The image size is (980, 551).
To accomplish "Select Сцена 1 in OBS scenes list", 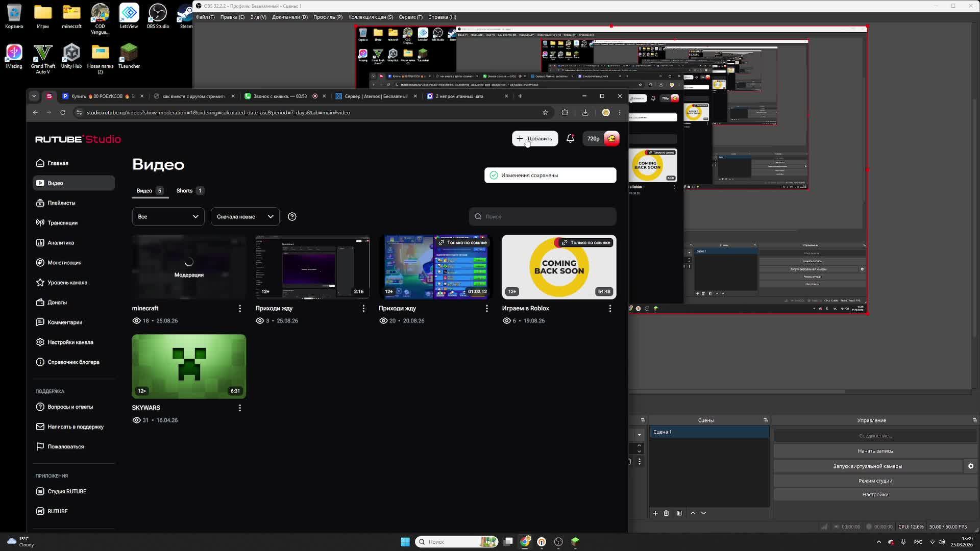I will [709, 432].
